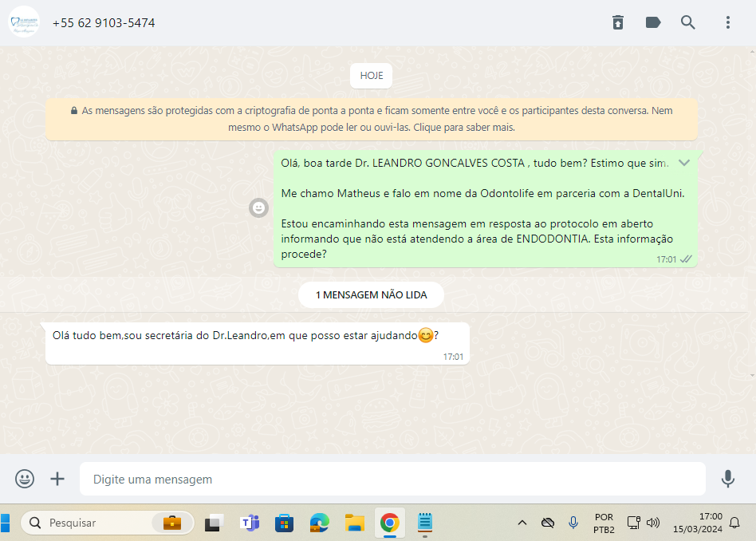Open the emoji picker
Screen dimensions: 756x541
25,479
